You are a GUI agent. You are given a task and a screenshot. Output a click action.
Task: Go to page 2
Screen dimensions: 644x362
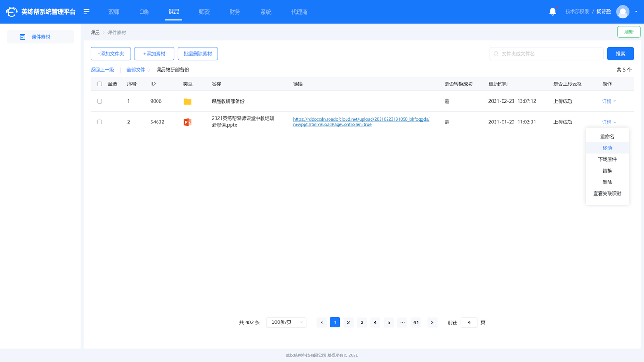[348, 322]
